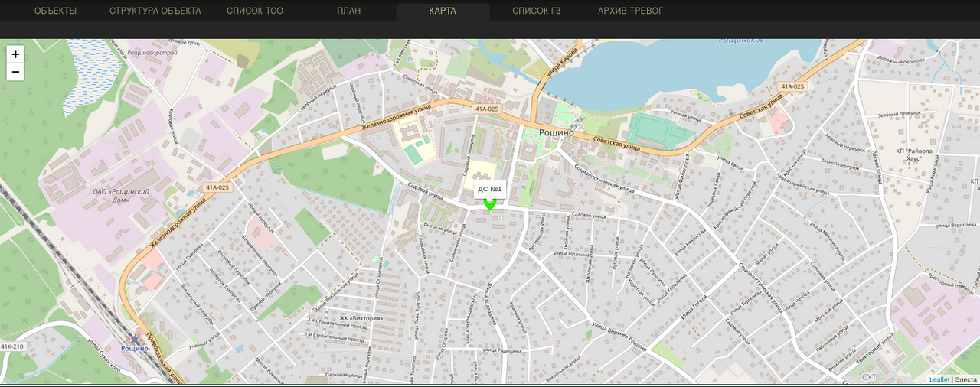Zoom in the map with plus button
980x387 pixels.
click(x=15, y=54)
